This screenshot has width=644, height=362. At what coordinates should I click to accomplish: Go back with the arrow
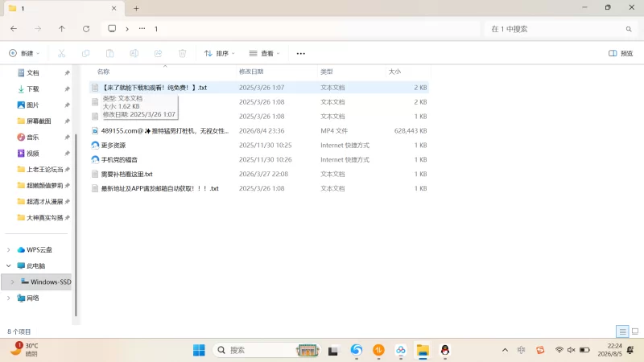[x=14, y=29]
